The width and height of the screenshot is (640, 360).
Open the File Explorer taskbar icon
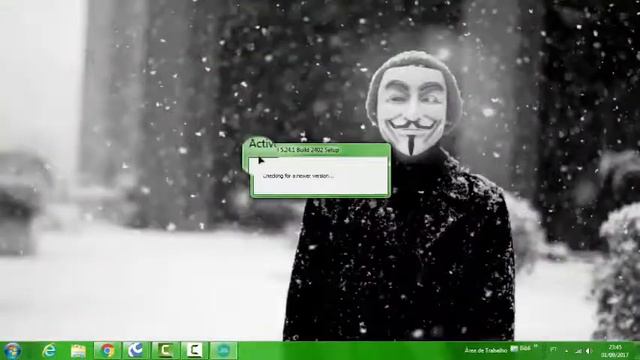tap(78, 351)
